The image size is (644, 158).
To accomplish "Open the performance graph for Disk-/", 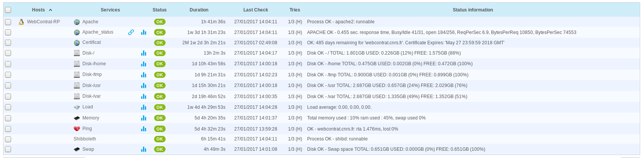I will tap(143, 53).
